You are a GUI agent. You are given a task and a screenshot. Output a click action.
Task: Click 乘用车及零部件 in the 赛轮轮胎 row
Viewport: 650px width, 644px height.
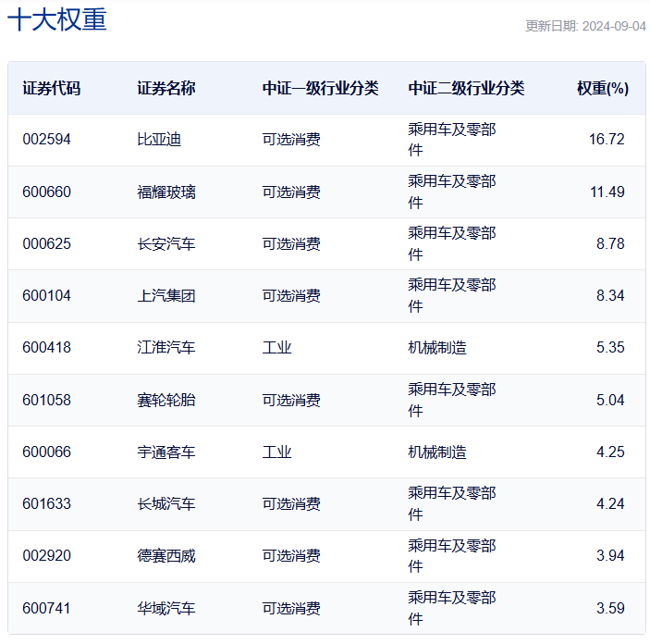tap(452, 401)
